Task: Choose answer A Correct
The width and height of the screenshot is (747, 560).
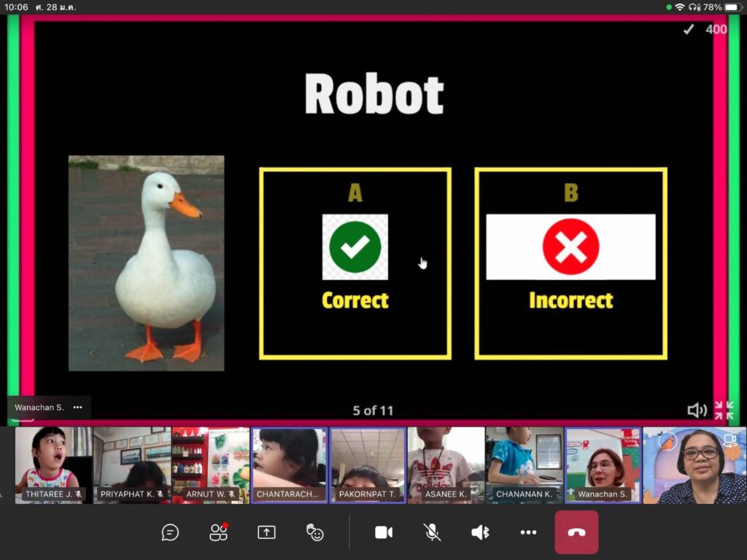Action: 355,263
